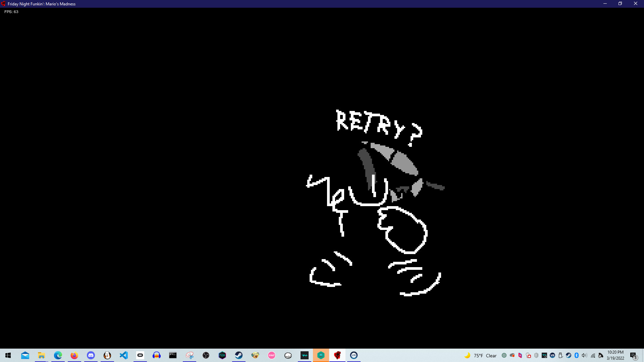
Task: Open Firefox from the taskbar
Action: (x=74, y=355)
